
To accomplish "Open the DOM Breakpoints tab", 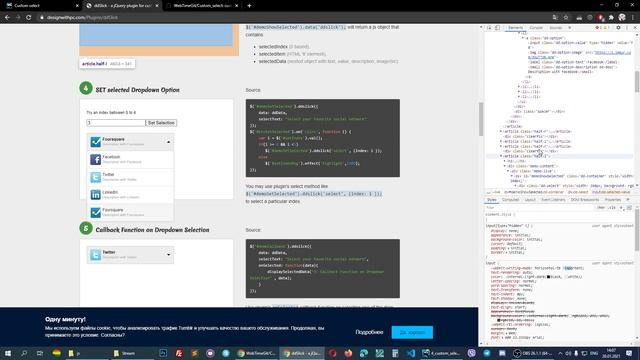I will [x=584, y=200].
